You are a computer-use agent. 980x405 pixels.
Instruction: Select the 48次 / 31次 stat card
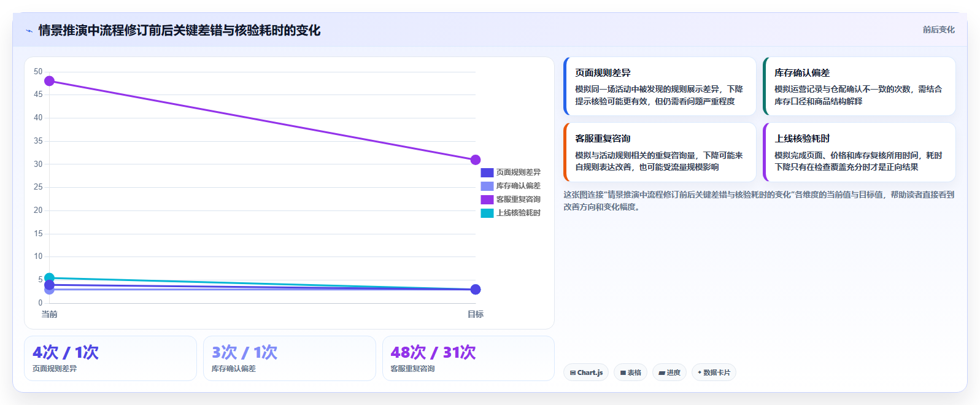pyautogui.click(x=468, y=358)
